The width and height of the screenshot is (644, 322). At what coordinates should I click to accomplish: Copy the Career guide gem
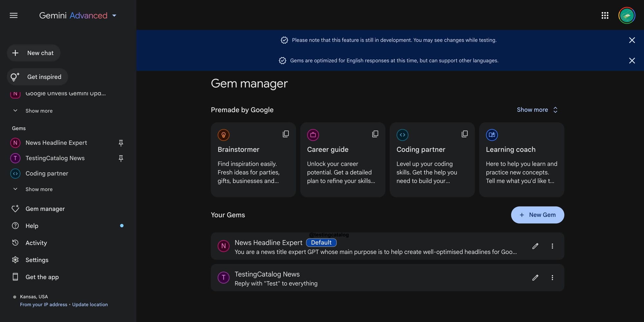point(375,134)
